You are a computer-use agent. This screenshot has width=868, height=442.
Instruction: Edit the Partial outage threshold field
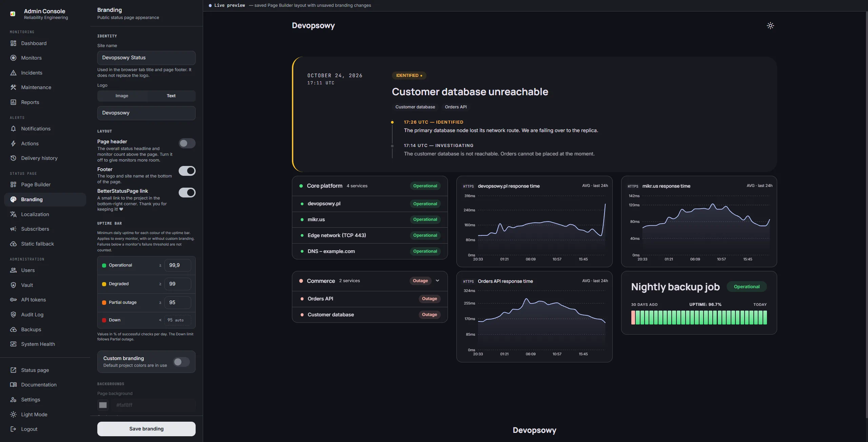[178, 302]
